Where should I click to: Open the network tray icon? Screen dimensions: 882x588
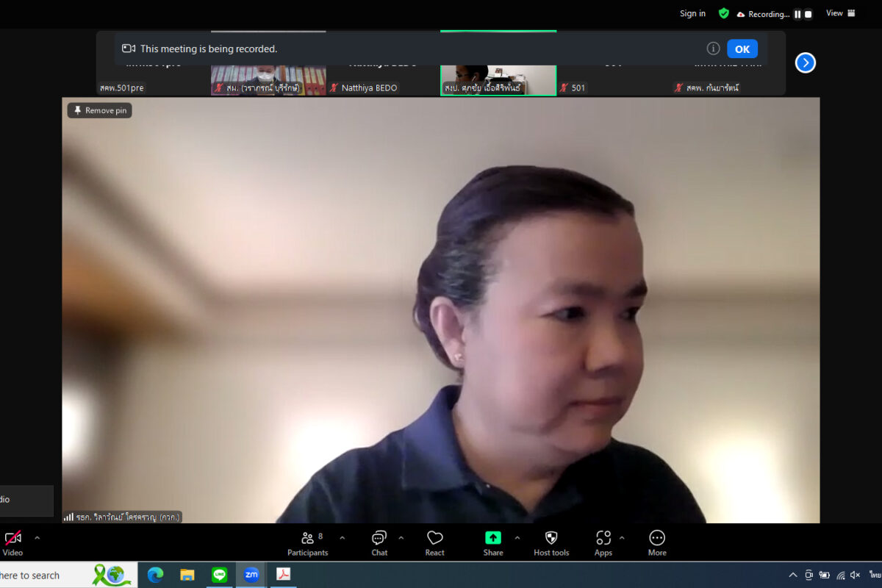840,575
